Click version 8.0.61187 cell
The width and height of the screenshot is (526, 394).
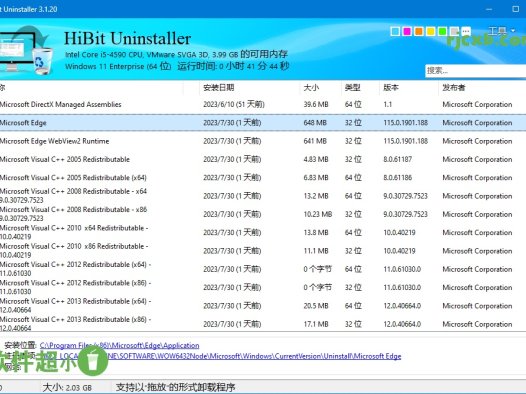click(x=398, y=159)
